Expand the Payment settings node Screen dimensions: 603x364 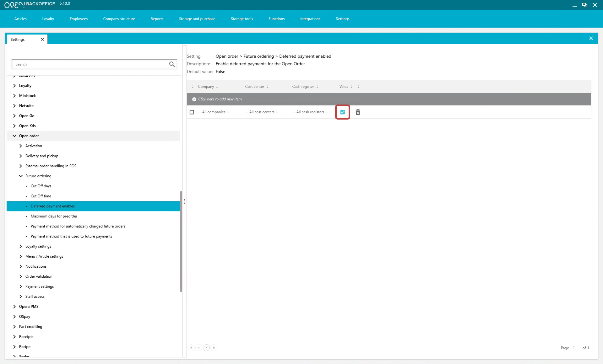[x=21, y=286]
